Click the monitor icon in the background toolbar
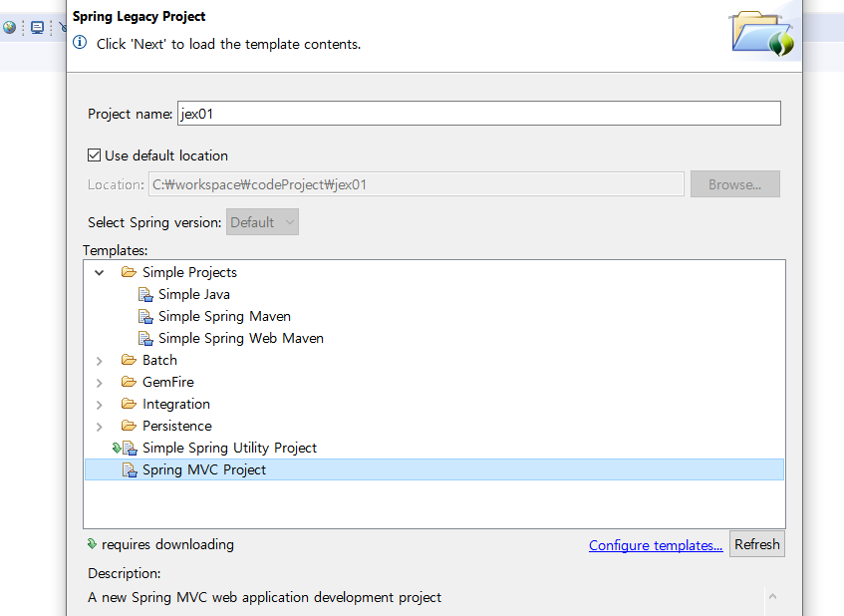 [x=37, y=28]
